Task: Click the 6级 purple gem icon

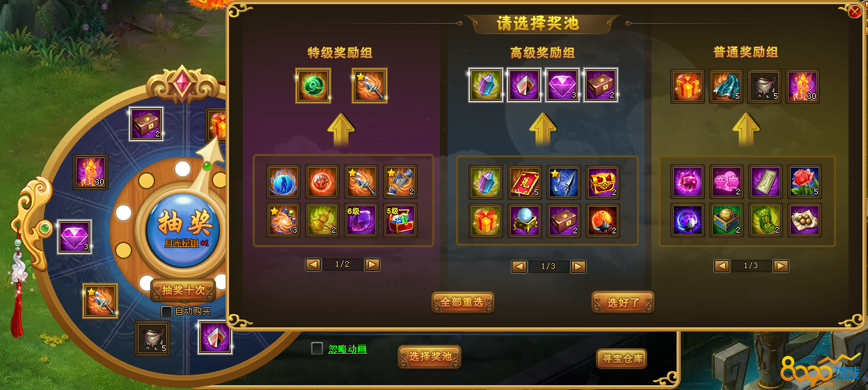Action: [361, 220]
